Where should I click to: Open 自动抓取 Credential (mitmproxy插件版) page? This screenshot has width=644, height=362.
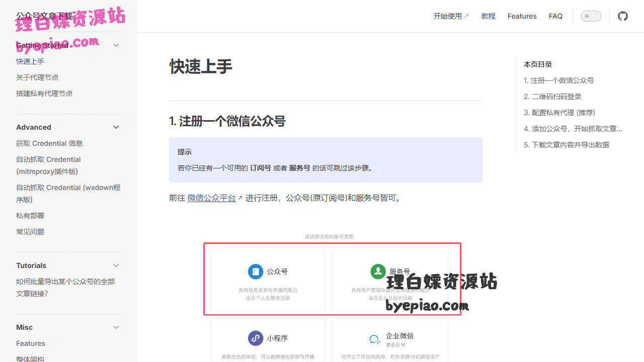(48, 165)
